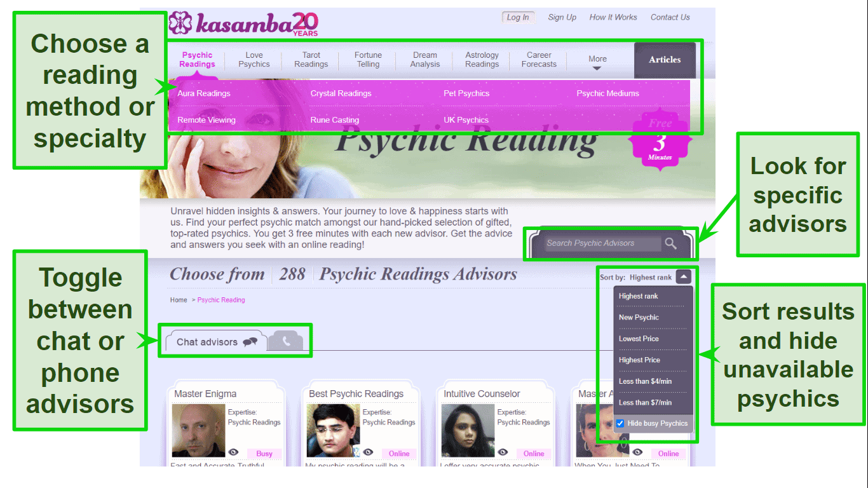This screenshot has width=868, height=488.
Task: Click the Best Psychic Readings advisor name
Action: point(356,394)
